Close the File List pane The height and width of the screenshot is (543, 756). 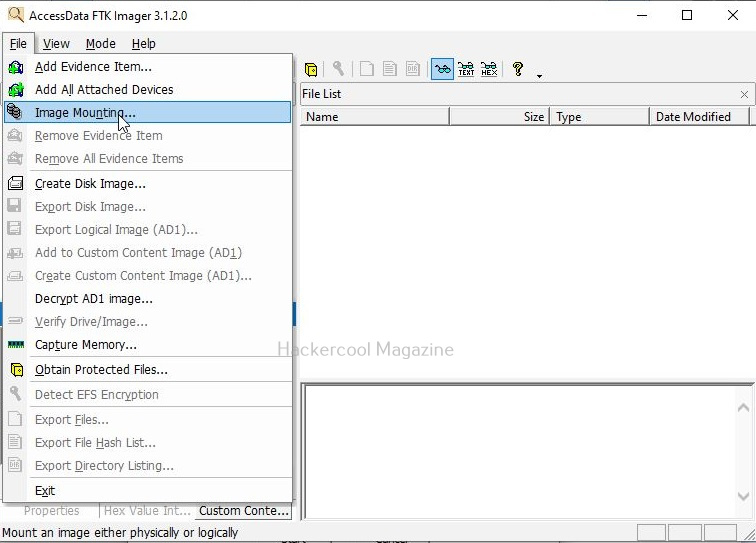point(744,94)
